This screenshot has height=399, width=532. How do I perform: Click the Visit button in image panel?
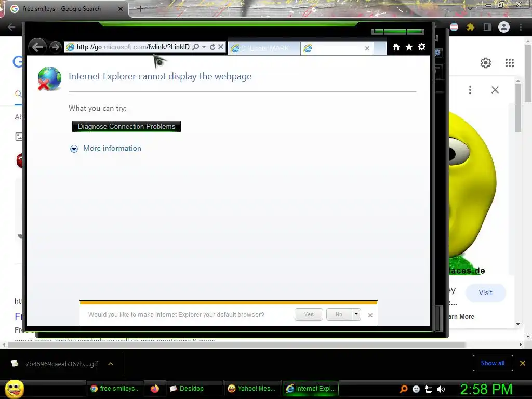486,293
